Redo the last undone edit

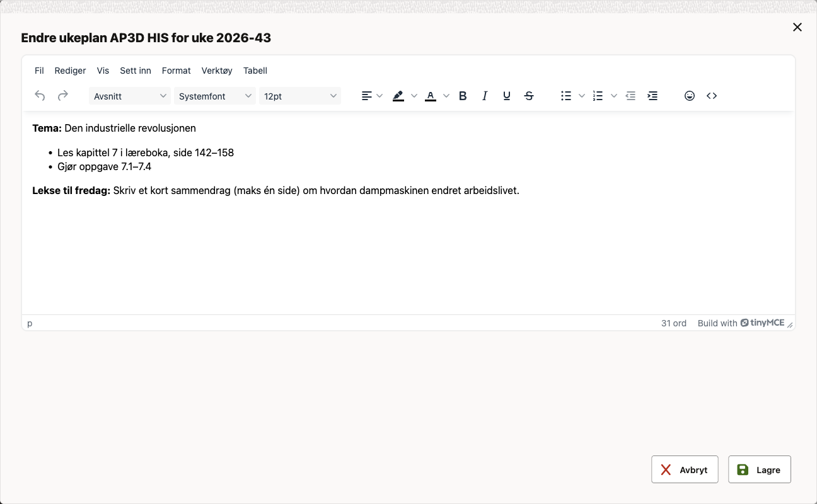[x=62, y=96]
